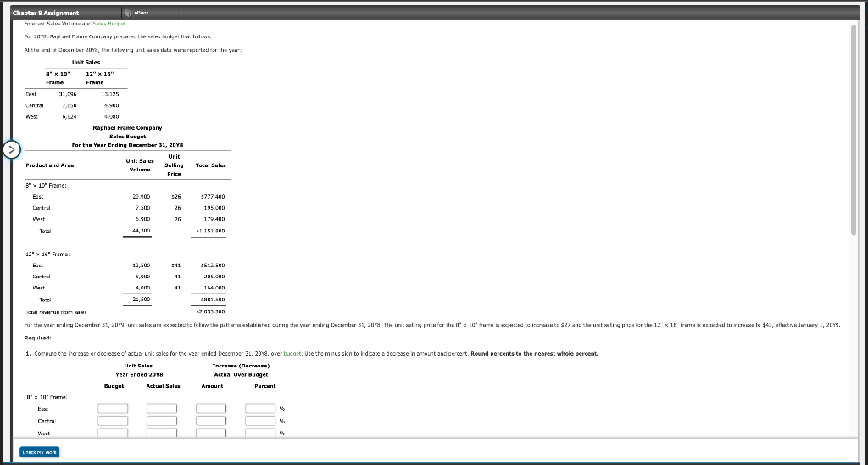Viewport: 868px width, 465px height.
Task: Click the East row Actual Sales input field
Action: pyautogui.click(x=162, y=408)
